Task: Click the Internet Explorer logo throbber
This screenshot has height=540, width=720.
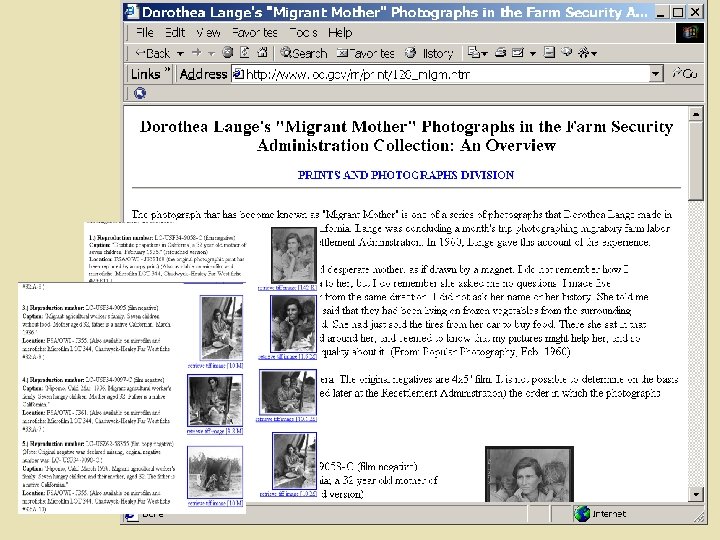Action: 690,33
